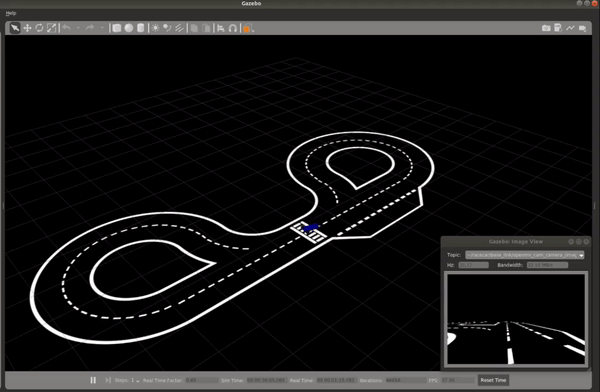Add a directional light
The width and height of the screenshot is (600, 392).
tap(179, 28)
